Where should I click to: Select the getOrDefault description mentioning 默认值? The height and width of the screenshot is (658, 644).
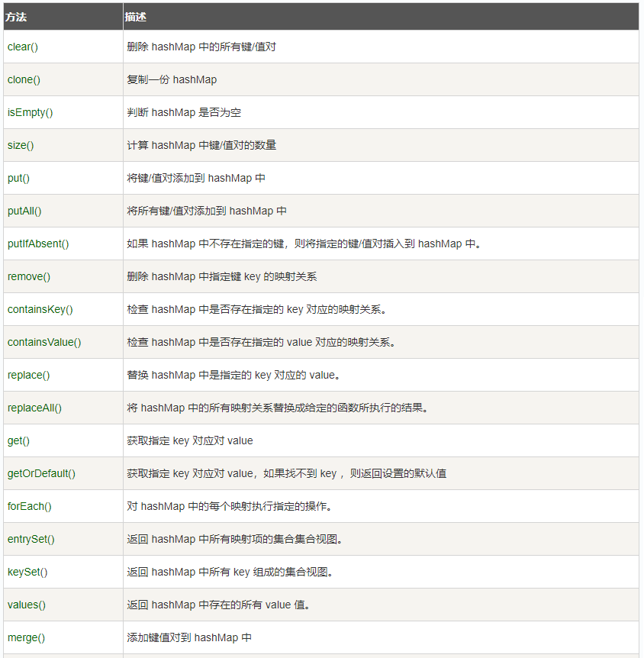(287, 473)
